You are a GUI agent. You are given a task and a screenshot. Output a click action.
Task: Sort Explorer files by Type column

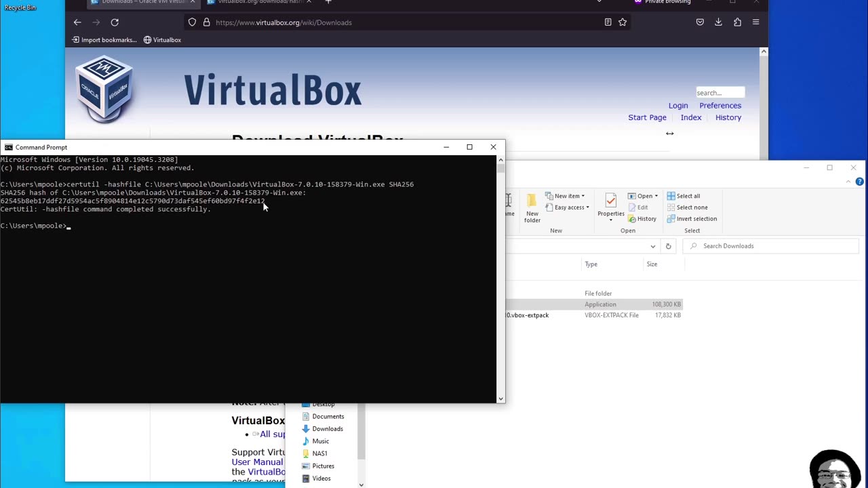[591, 264]
